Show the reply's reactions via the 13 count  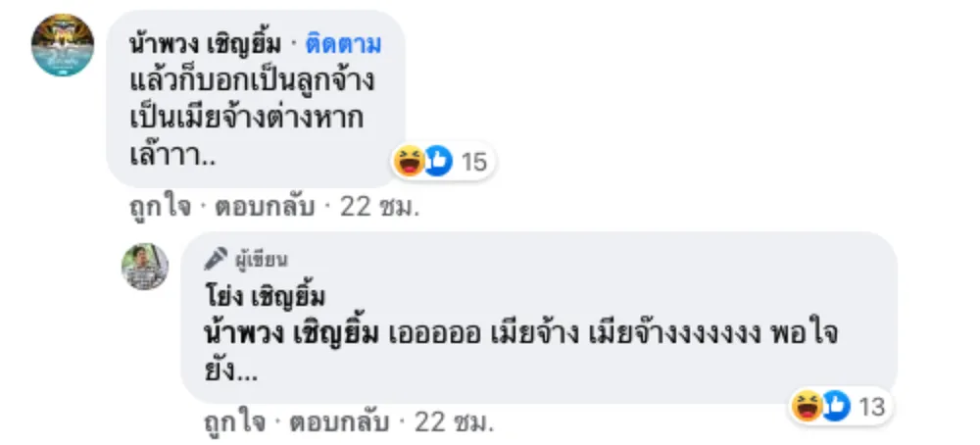click(x=872, y=408)
